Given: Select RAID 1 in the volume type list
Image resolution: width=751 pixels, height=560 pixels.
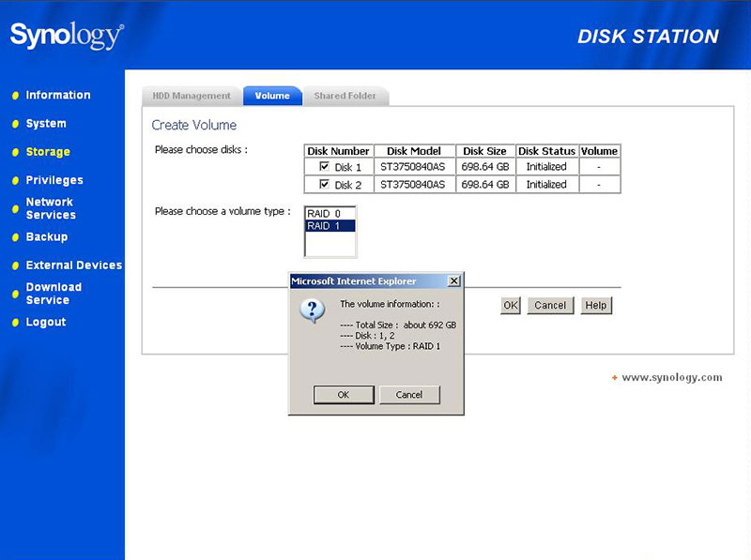Looking at the screenshot, I should click(x=330, y=226).
